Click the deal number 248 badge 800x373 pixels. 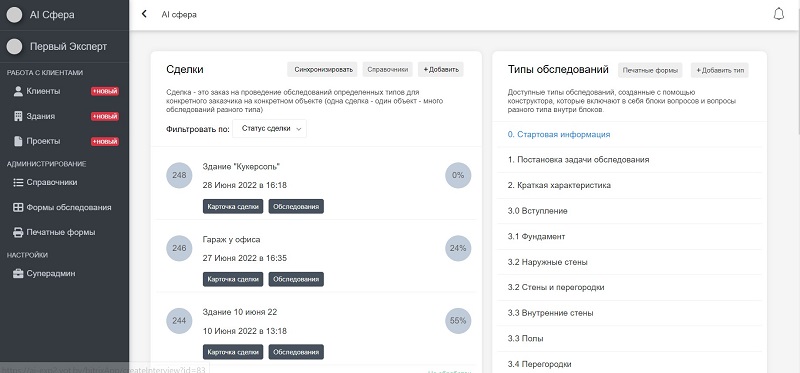pyautogui.click(x=179, y=176)
